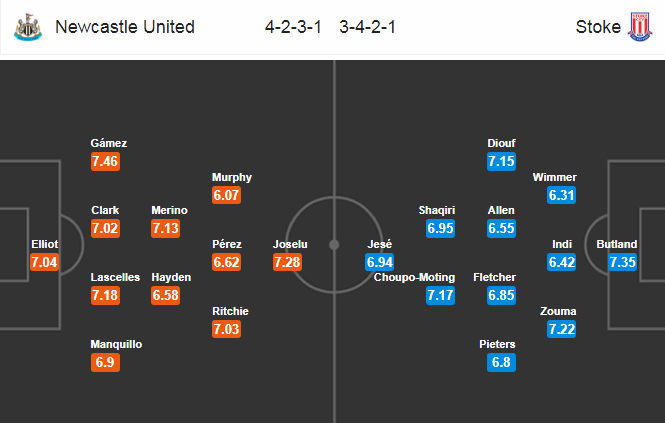Open player Elliot's name
665x423 pixels.
click(45, 244)
